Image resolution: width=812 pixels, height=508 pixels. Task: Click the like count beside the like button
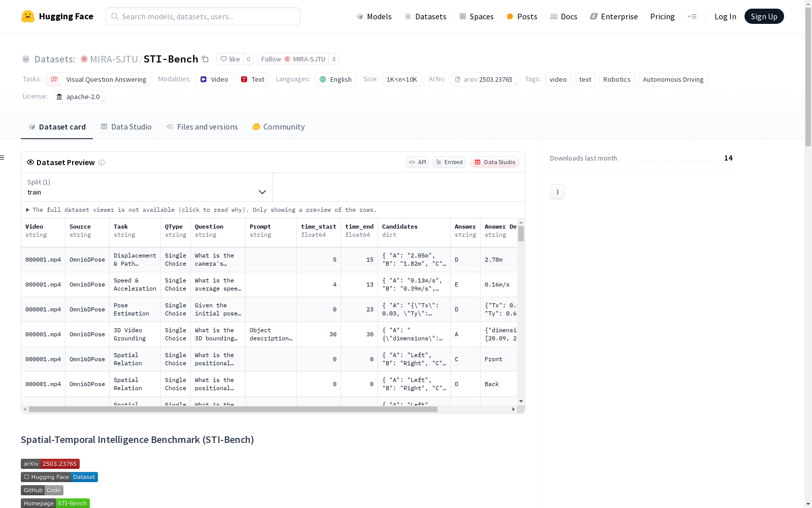249,59
